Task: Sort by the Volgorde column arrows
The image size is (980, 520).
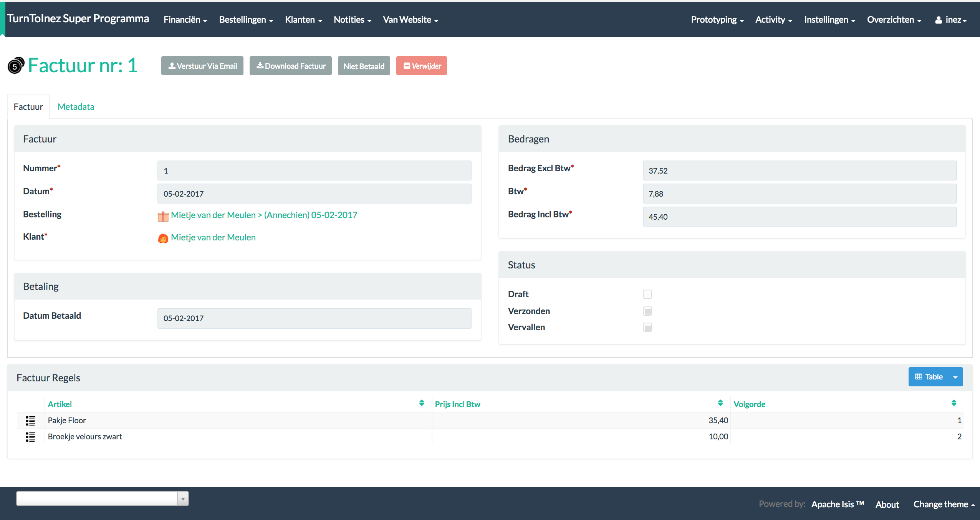Action: coord(954,403)
